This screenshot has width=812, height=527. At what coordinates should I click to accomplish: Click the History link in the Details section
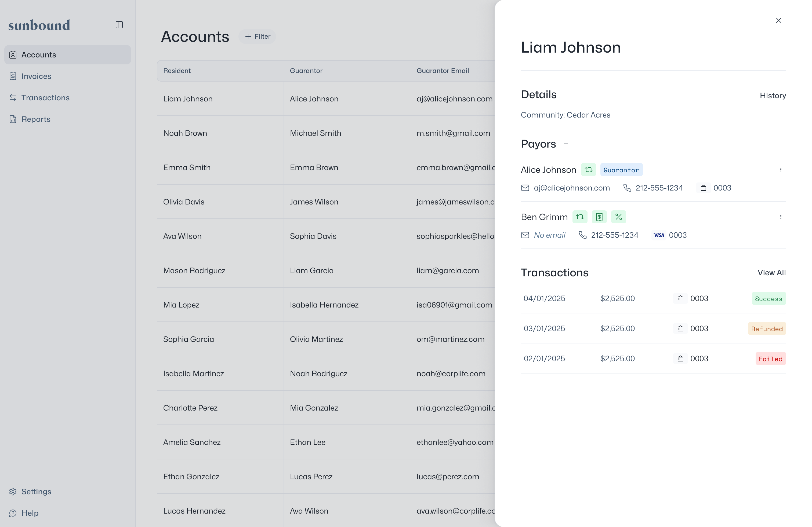pyautogui.click(x=773, y=96)
